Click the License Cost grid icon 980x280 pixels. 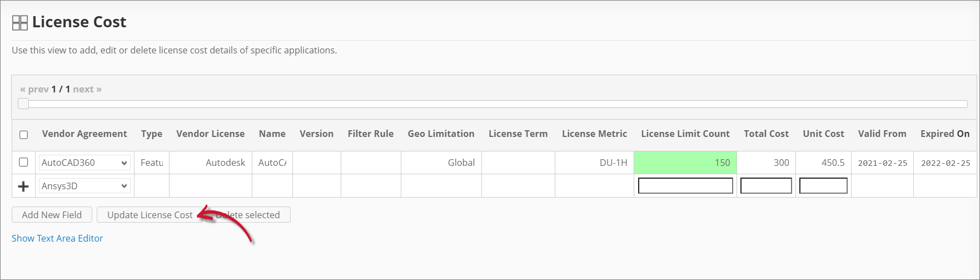pyautogui.click(x=20, y=23)
